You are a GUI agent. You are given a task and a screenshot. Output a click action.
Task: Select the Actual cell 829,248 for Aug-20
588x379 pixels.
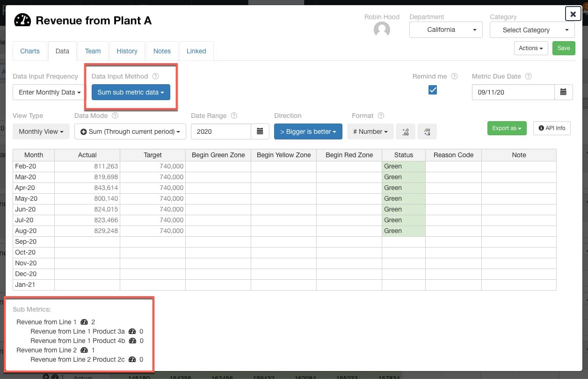tap(87, 231)
